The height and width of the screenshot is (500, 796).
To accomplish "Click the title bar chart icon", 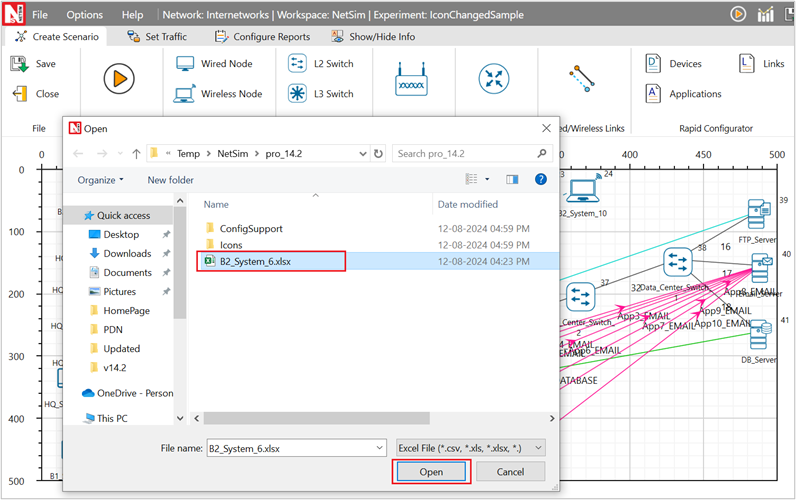I will (x=765, y=14).
